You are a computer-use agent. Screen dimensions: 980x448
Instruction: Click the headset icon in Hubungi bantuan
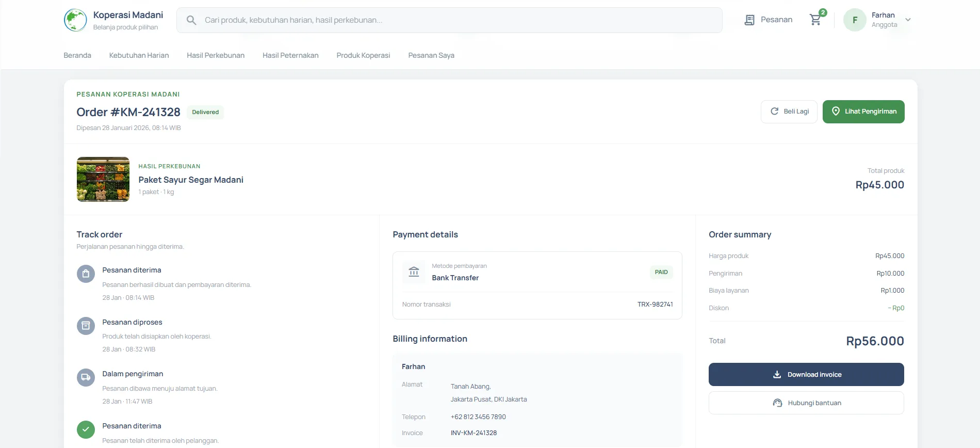coord(777,403)
